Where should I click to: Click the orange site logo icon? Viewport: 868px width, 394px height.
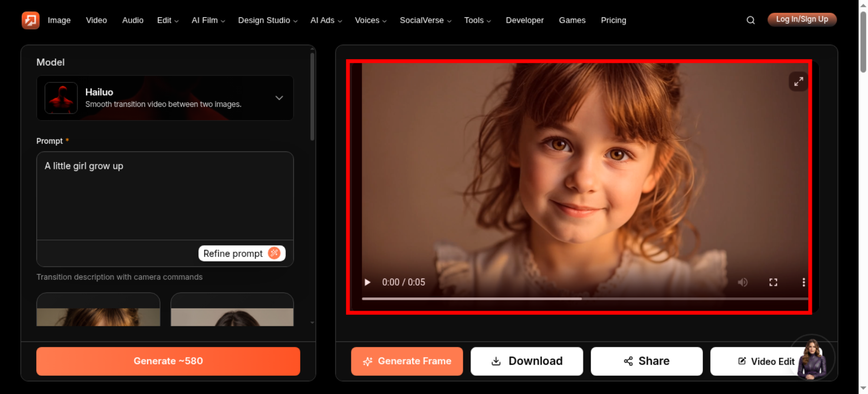[x=30, y=20]
